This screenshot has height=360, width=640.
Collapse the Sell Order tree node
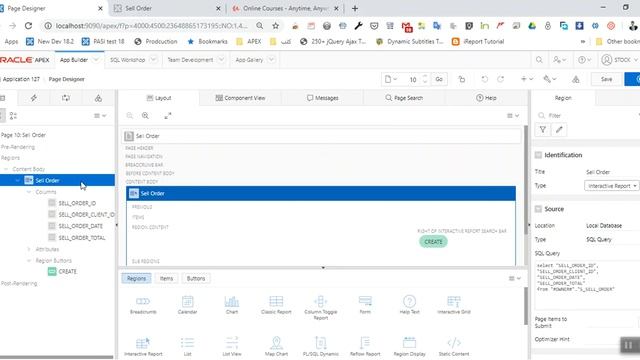pos(18,180)
